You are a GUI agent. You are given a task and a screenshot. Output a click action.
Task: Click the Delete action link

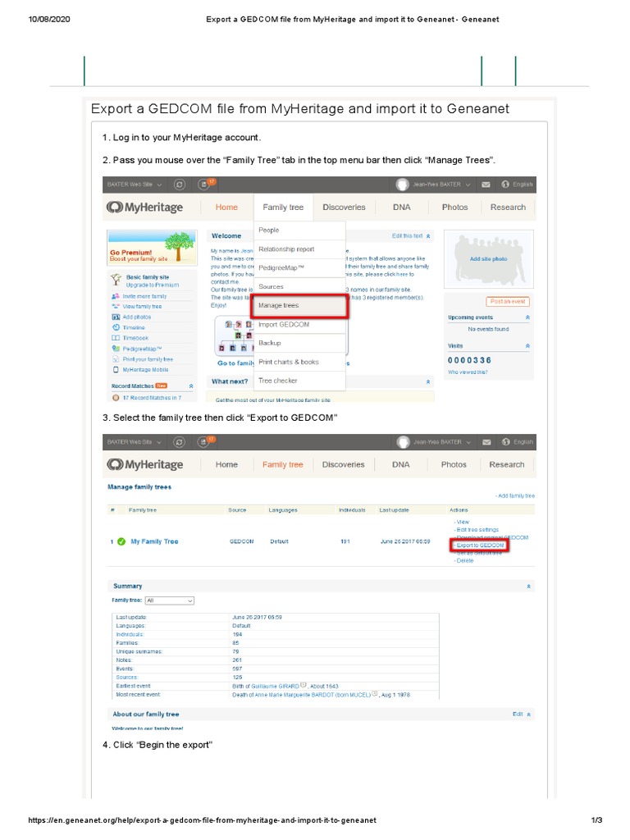click(464, 560)
